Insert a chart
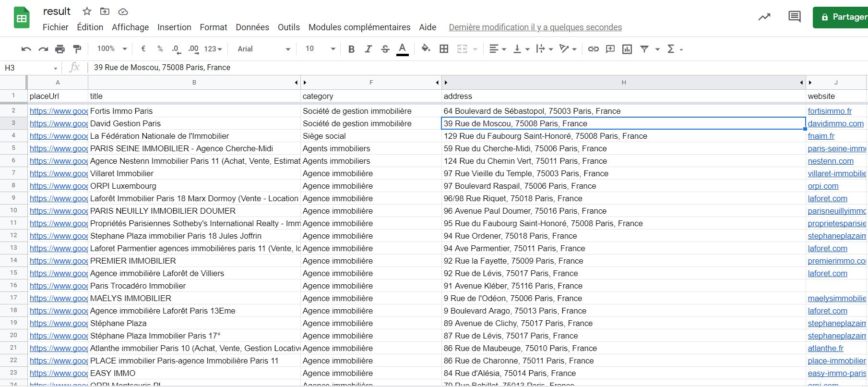Viewport: 868px width, 387px height. [x=627, y=49]
